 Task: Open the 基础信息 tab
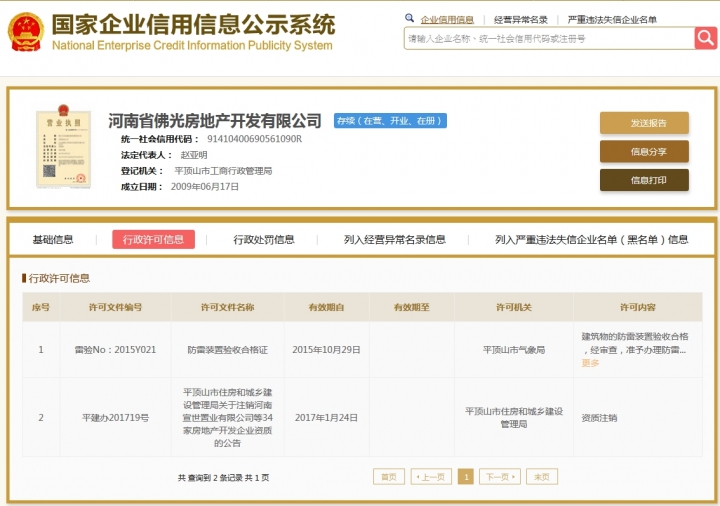tap(53, 239)
